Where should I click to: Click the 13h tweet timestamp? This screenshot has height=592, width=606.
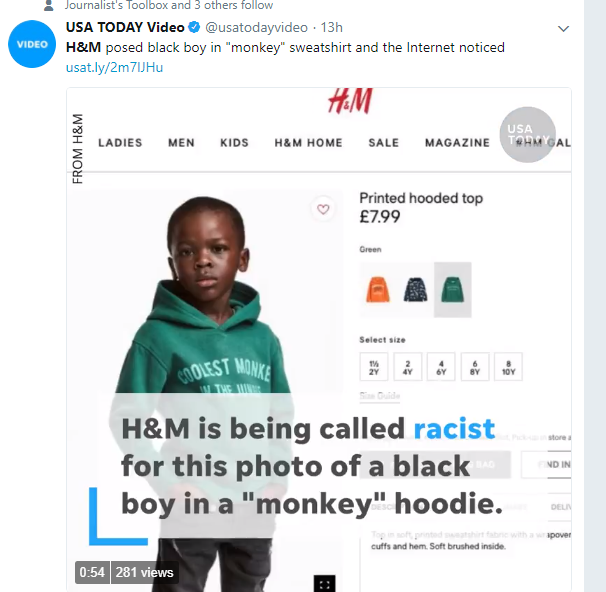[331, 27]
